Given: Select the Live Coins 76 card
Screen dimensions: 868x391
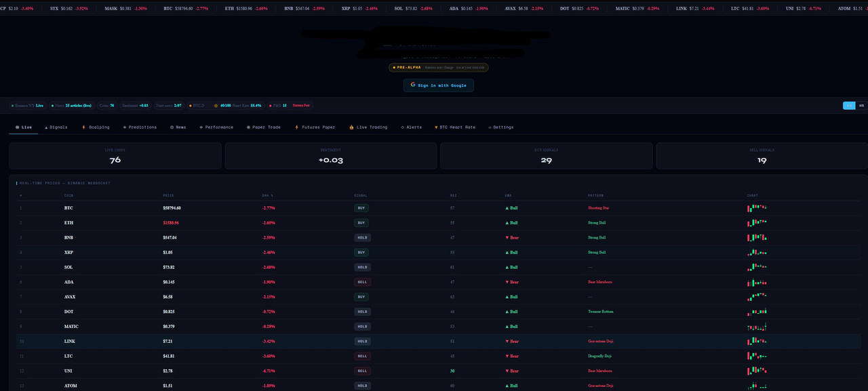Looking at the screenshot, I should [115, 156].
